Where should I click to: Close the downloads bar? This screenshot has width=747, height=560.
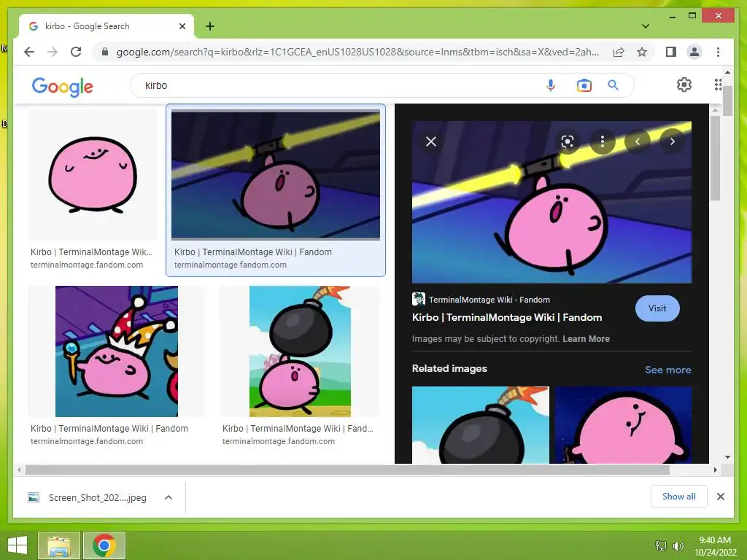click(720, 497)
